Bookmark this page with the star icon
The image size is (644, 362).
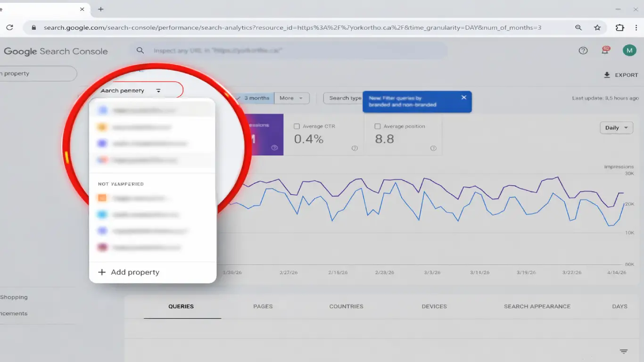coord(597,28)
